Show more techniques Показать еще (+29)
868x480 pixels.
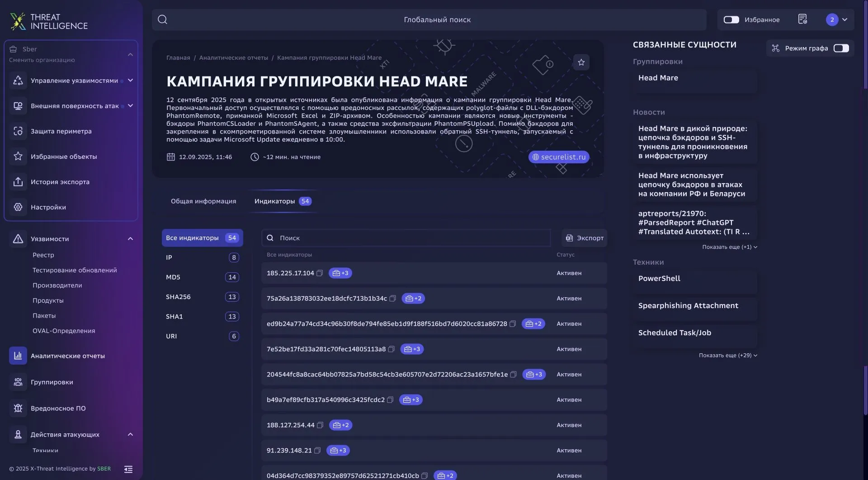click(728, 356)
